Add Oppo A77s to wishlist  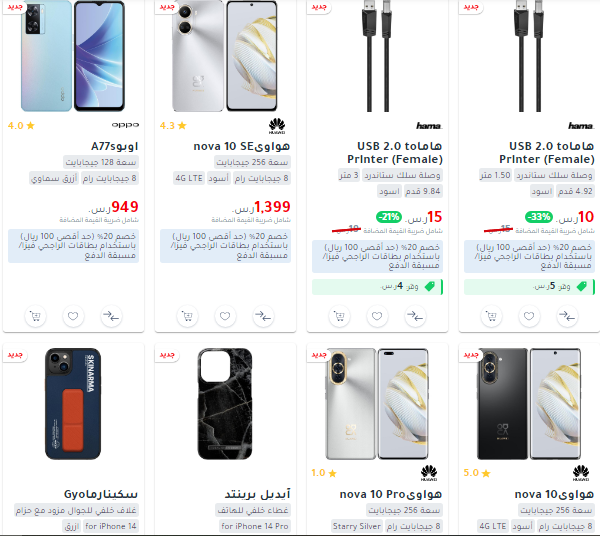(x=73, y=316)
